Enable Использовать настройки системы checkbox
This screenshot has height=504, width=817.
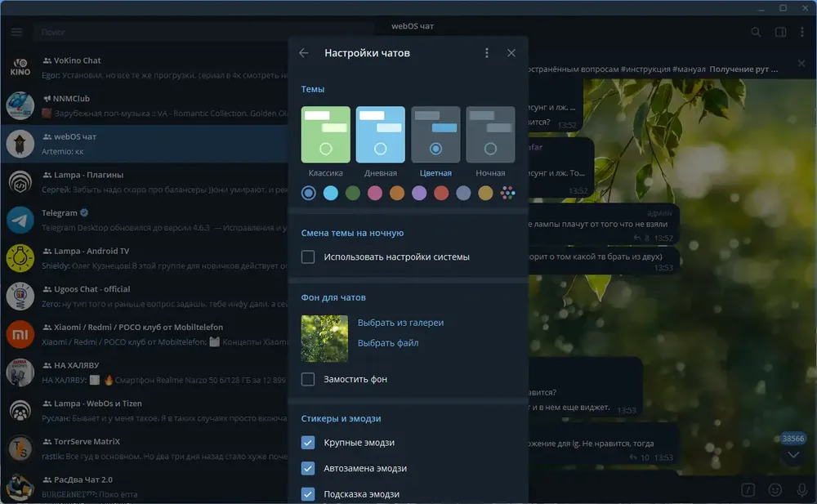click(x=308, y=257)
